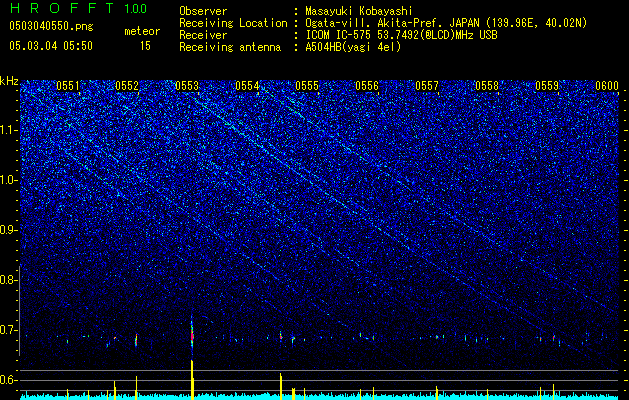Click the strong meteor echo at 0553
The height and width of the screenshot is (400, 629).
pyautogui.click(x=192, y=335)
